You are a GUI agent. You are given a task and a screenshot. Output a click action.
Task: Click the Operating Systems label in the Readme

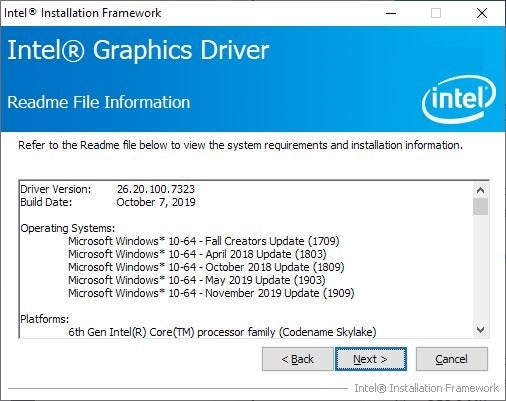pos(68,228)
